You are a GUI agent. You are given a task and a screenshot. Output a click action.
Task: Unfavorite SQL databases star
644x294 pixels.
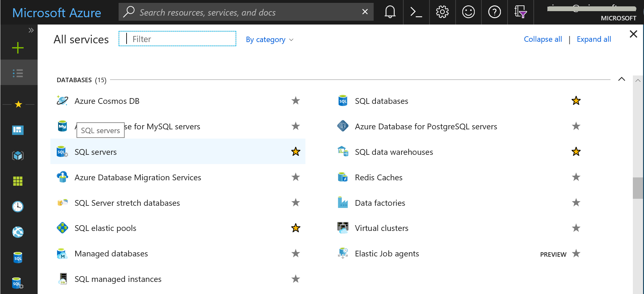click(x=576, y=101)
